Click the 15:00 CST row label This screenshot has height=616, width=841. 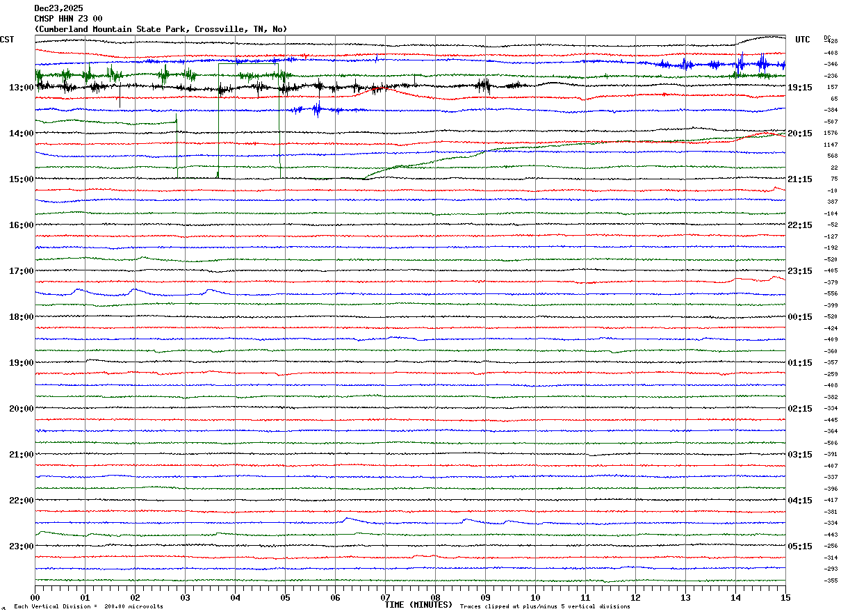pos(22,179)
